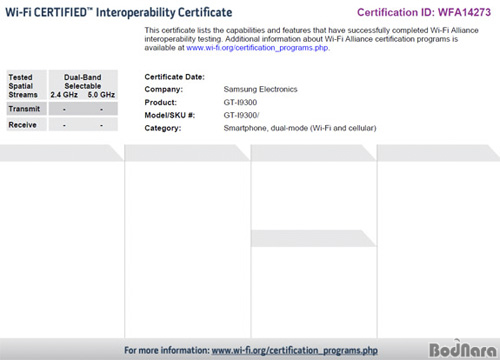Select the Transmit row label
500x360 pixels.
click(26, 109)
